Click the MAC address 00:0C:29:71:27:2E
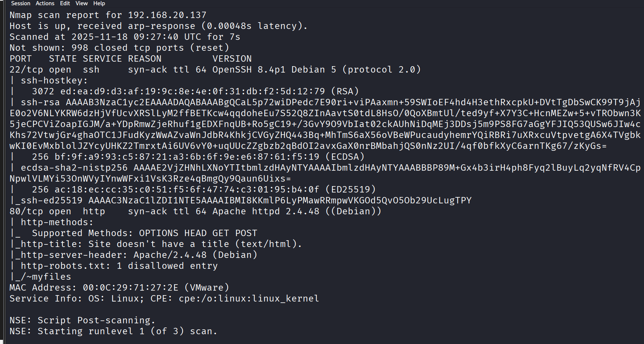 click(x=130, y=288)
